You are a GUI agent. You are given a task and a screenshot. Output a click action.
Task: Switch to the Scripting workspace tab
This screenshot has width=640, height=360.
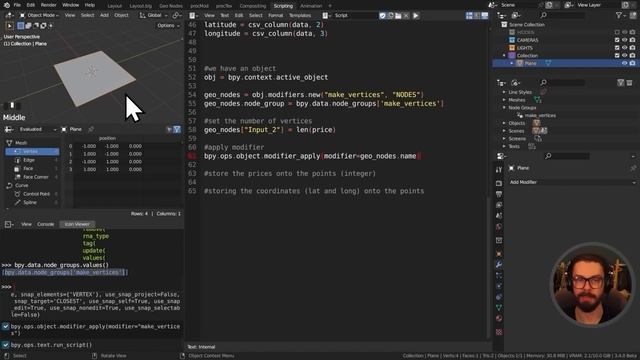283,6
